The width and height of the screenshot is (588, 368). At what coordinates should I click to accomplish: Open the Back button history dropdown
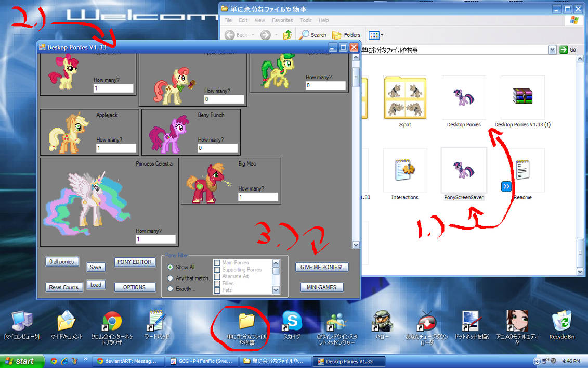click(x=252, y=35)
